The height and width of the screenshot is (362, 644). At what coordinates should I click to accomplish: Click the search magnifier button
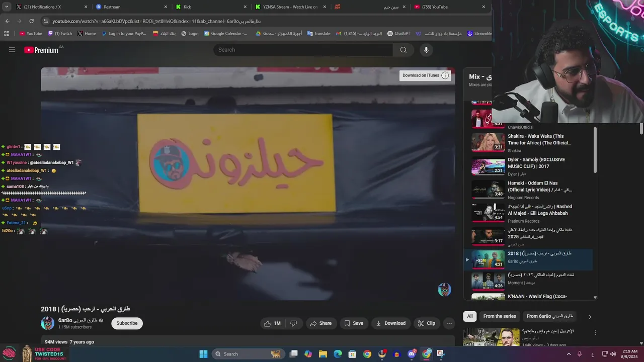(403, 50)
